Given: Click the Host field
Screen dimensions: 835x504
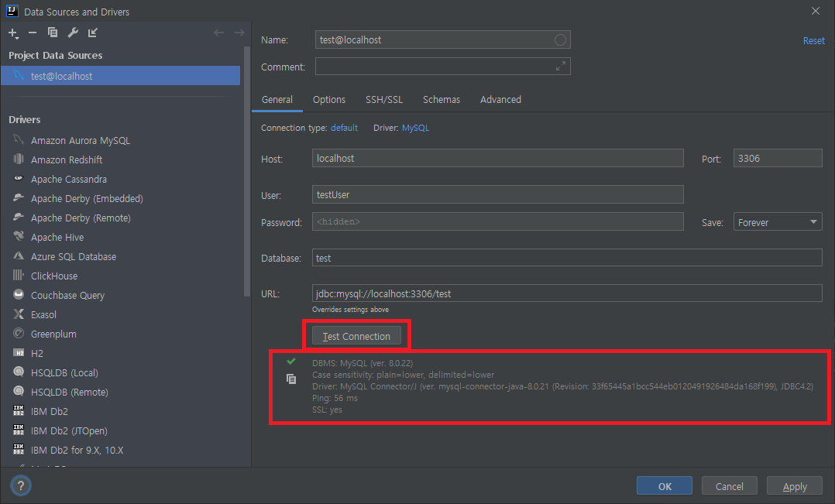Looking at the screenshot, I should [497, 158].
